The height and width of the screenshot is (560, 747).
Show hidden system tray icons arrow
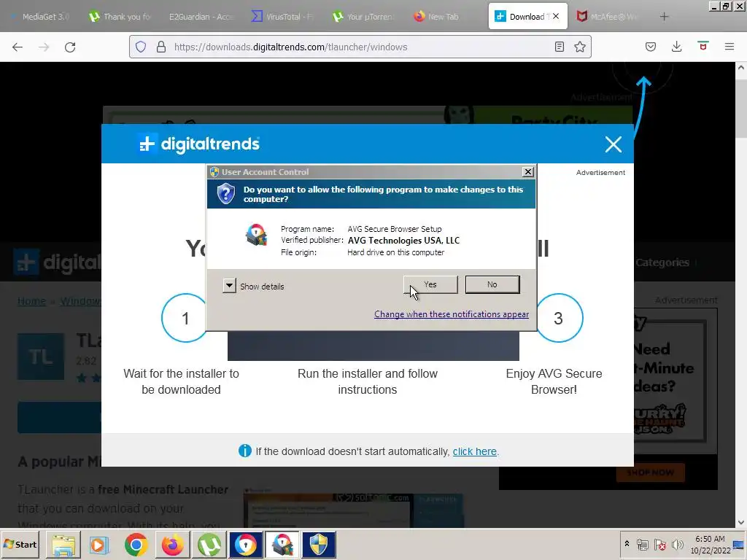627,544
